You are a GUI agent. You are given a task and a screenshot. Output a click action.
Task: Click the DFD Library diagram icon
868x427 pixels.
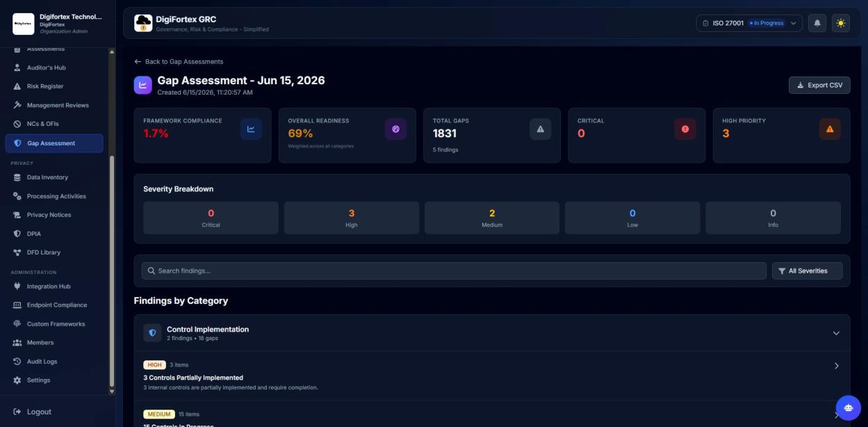17,252
